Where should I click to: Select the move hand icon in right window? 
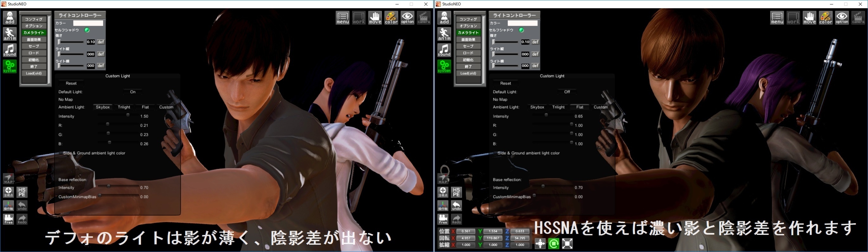pyautogui.click(x=809, y=18)
